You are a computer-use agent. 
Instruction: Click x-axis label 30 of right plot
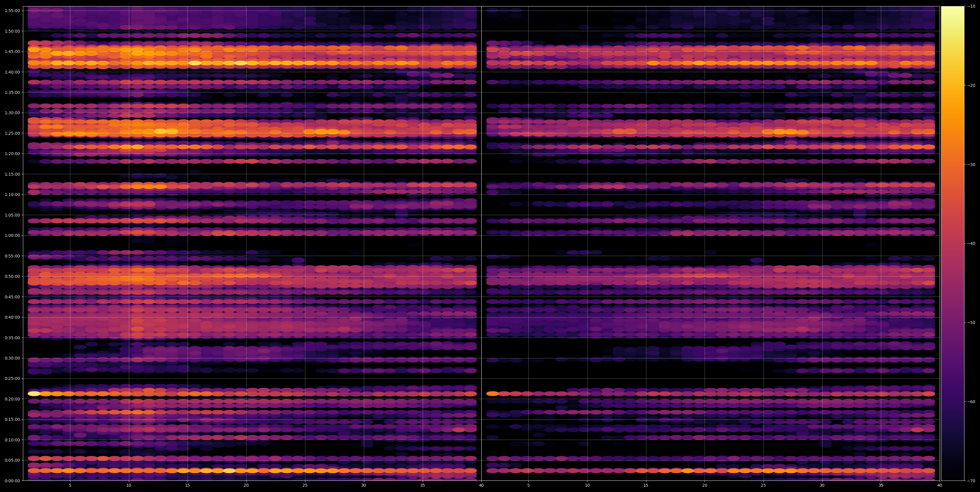822,486
